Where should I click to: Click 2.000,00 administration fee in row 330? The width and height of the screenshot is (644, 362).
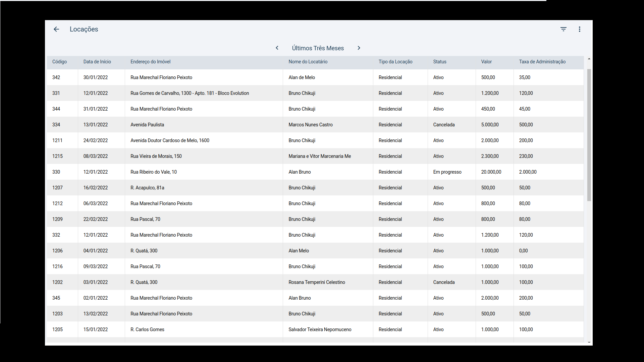pos(528,172)
